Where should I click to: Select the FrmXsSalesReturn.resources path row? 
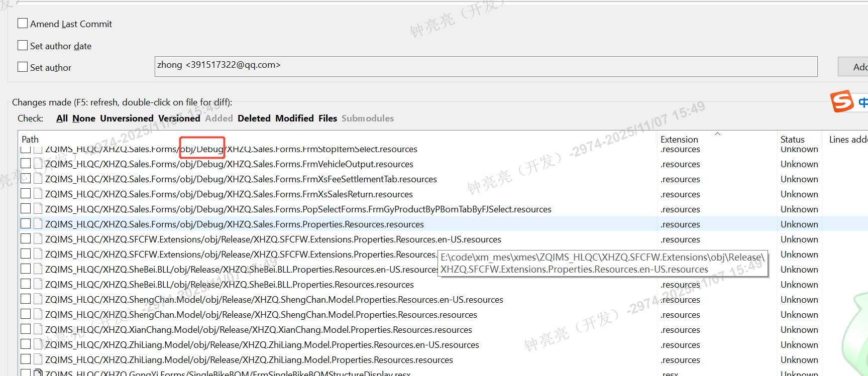click(229, 194)
